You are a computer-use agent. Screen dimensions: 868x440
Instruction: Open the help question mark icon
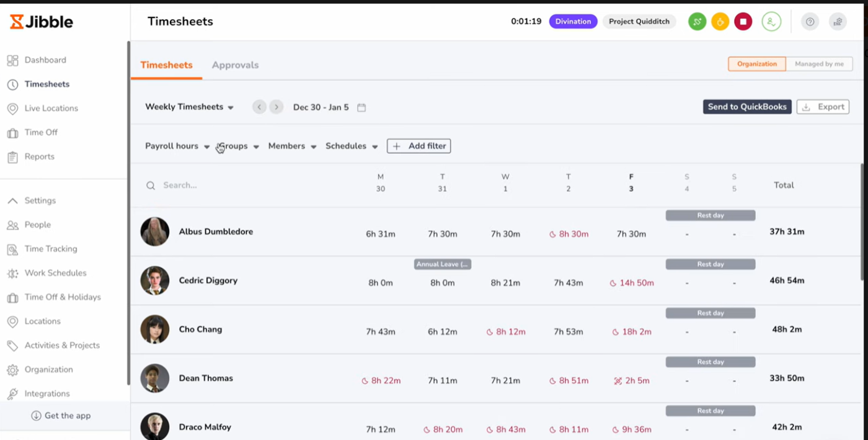coord(810,22)
